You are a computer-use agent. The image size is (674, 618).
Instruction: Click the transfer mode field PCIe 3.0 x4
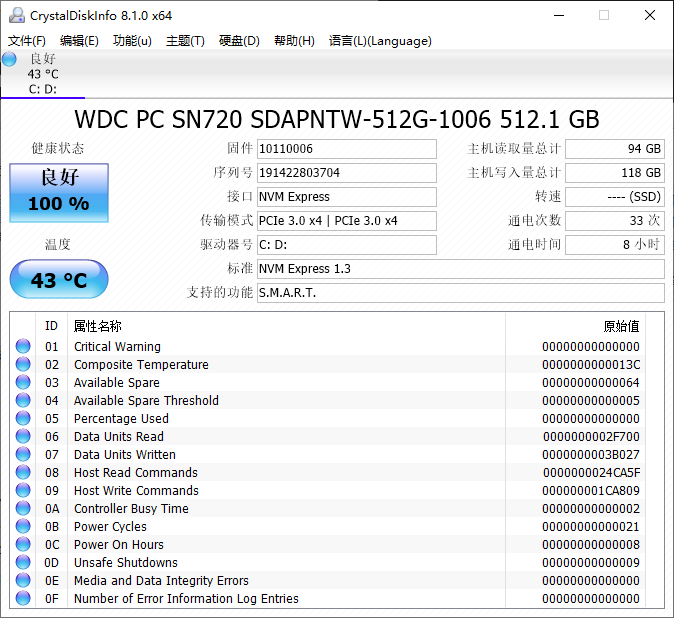pyautogui.click(x=347, y=221)
